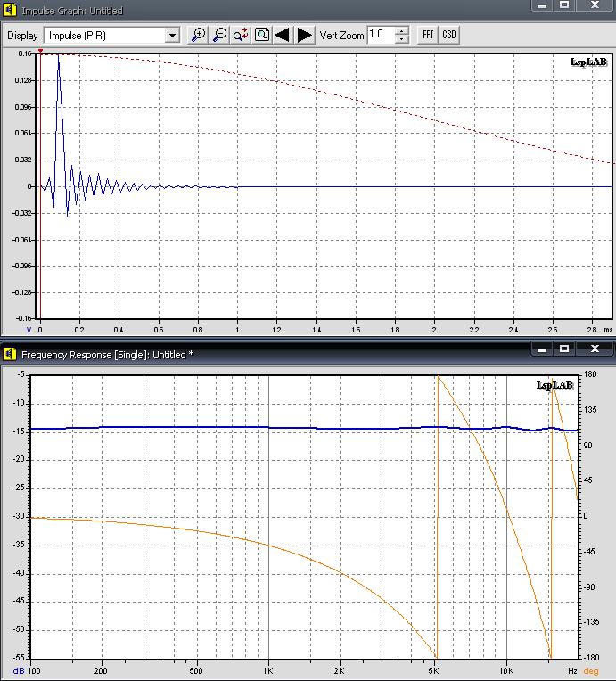
Task: Click the Vert Zoom value field
Action: (381, 35)
